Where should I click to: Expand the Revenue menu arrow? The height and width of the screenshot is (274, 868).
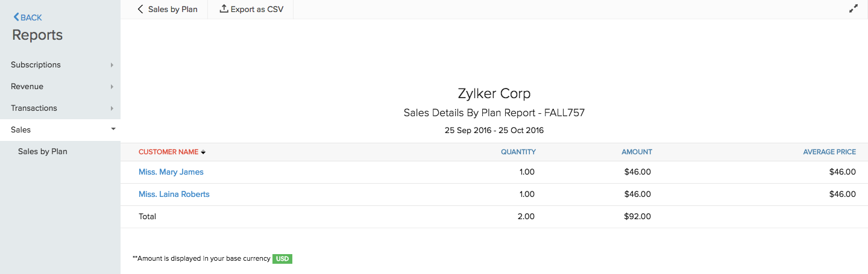[112, 87]
